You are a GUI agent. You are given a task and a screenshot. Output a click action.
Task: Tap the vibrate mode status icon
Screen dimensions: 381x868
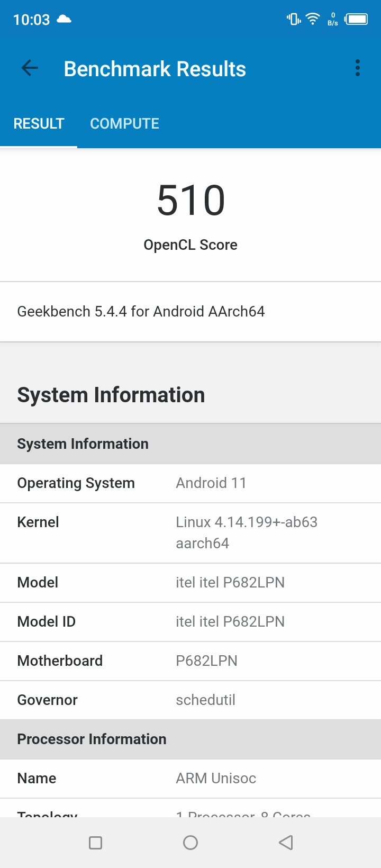click(x=294, y=20)
